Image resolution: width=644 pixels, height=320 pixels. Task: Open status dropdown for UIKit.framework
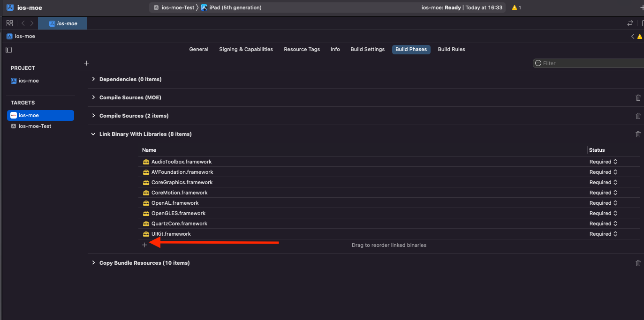pyautogui.click(x=603, y=234)
